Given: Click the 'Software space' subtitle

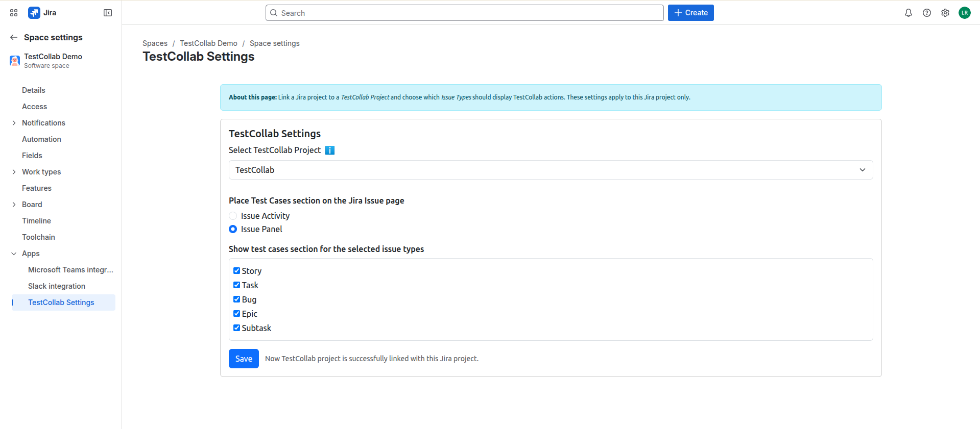Looking at the screenshot, I should (46, 66).
